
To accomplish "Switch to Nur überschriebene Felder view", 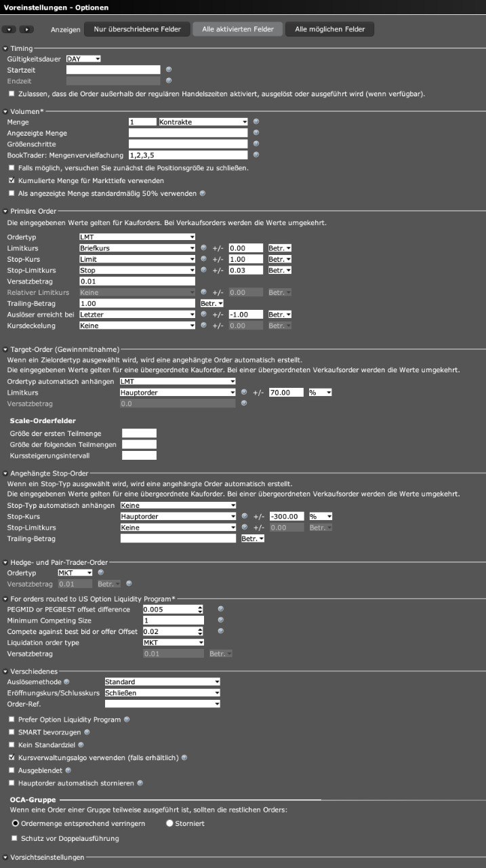I will point(137,29).
